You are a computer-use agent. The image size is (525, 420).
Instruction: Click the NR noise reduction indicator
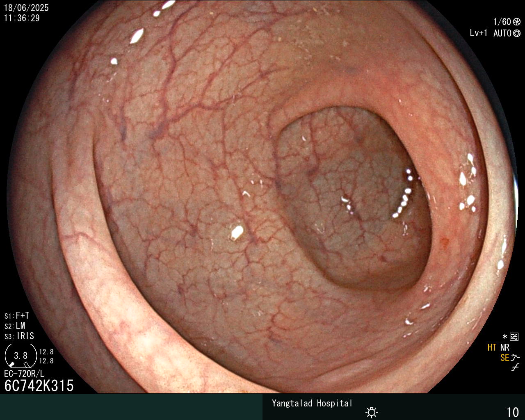pyautogui.click(x=505, y=347)
